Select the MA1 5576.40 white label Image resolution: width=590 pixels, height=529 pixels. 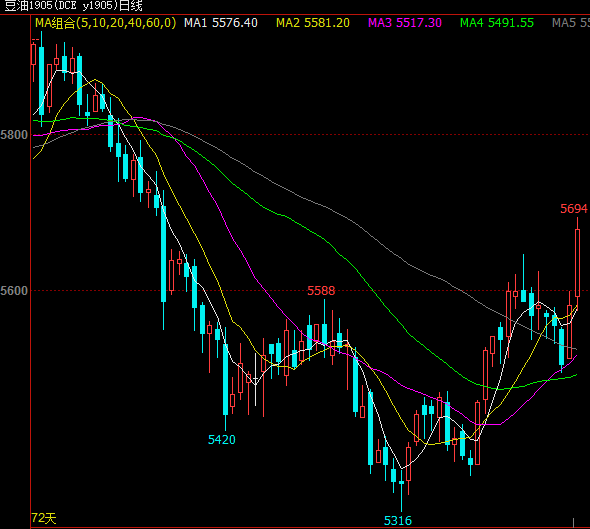click(x=221, y=23)
